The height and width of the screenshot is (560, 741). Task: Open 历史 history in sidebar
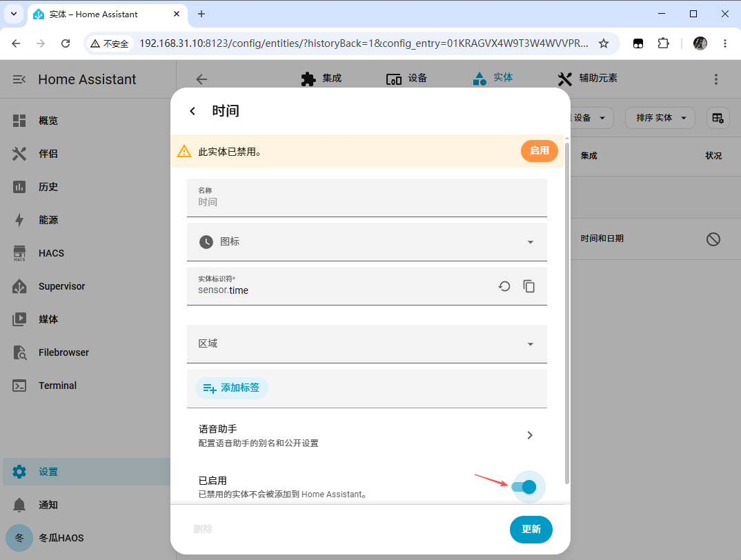coord(86,187)
